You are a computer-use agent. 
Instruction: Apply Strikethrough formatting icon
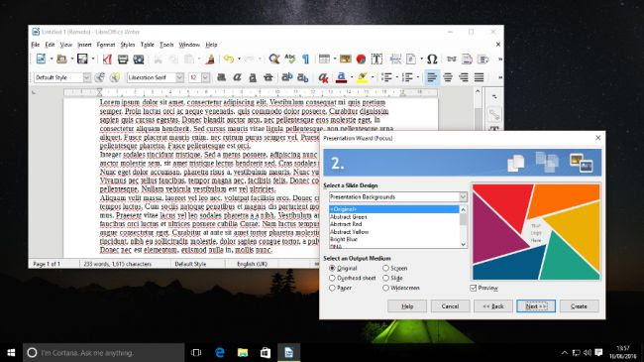coord(268,77)
